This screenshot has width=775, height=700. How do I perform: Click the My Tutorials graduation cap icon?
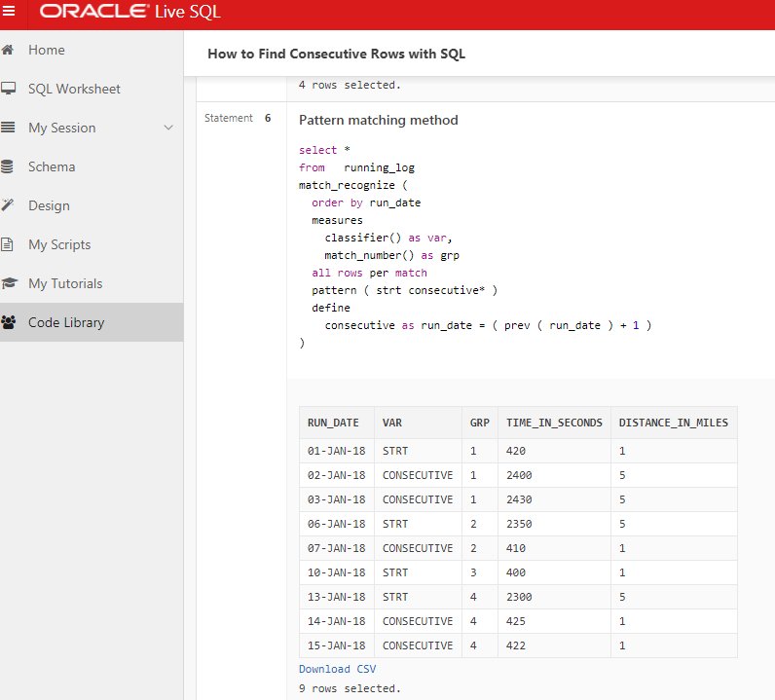(9, 283)
